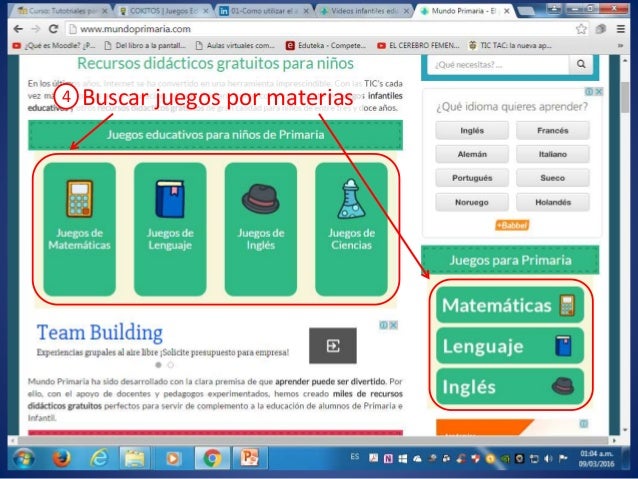Click the extension icon beside the star

[601, 29]
